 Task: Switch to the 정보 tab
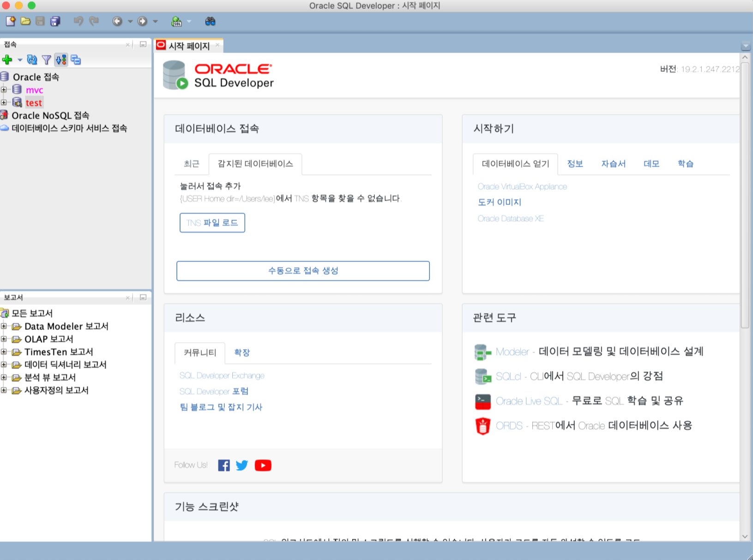pyautogui.click(x=575, y=164)
